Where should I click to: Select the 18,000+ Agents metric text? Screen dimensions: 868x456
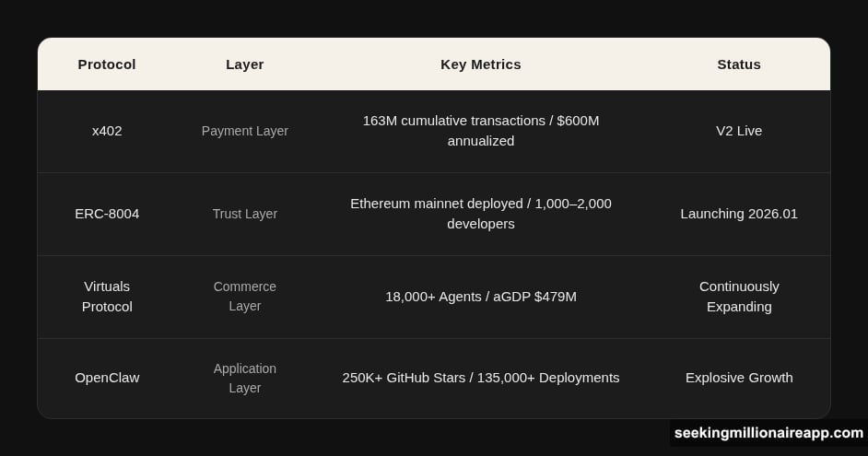coord(480,297)
